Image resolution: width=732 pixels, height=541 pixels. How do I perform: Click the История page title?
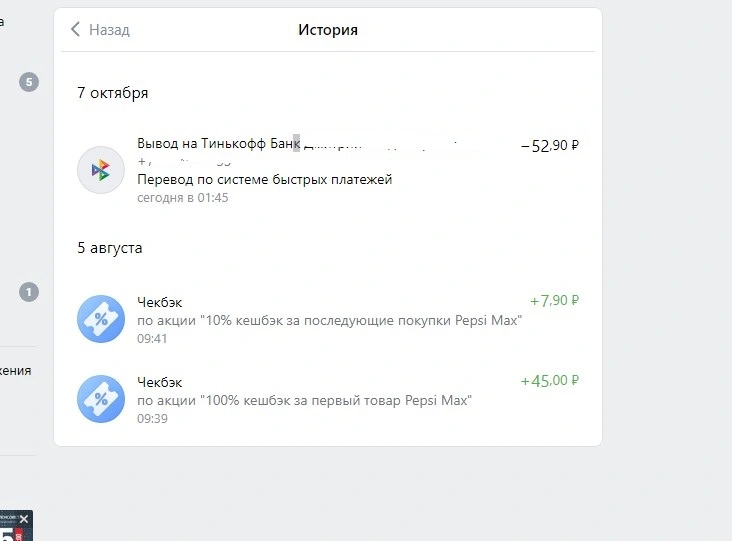coord(328,29)
